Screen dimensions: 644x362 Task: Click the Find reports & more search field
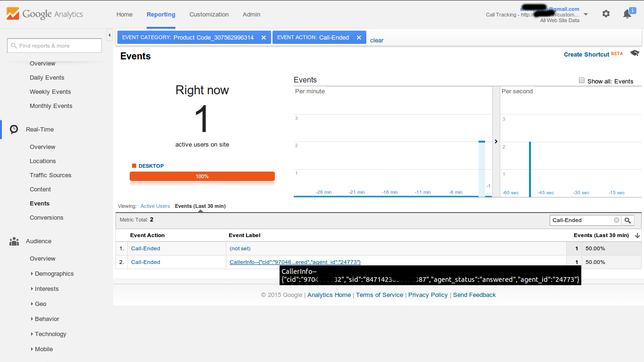(x=54, y=46)
